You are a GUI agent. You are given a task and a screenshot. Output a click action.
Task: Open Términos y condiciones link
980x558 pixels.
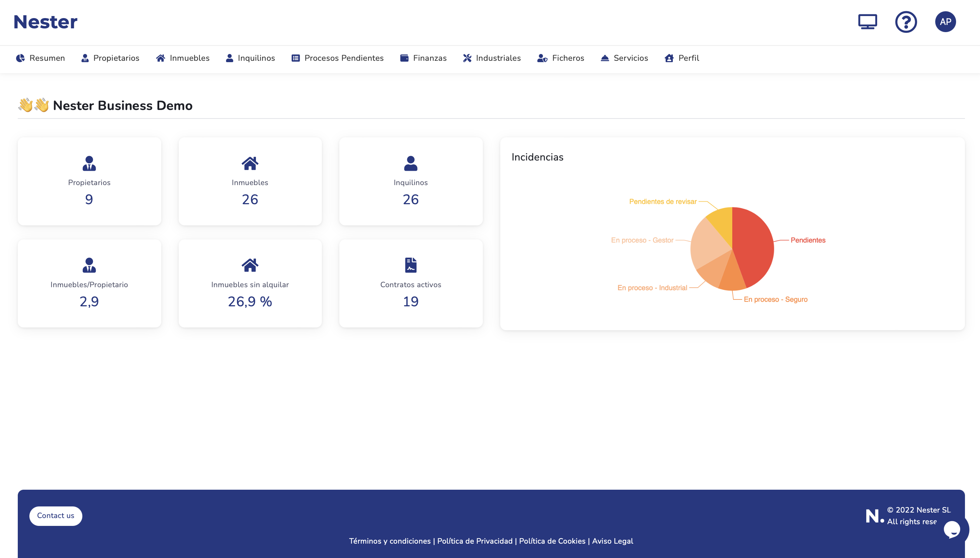click(390, 541)
